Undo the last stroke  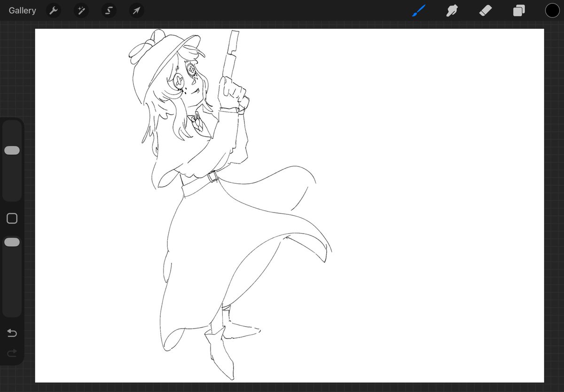tap(12, 333)
